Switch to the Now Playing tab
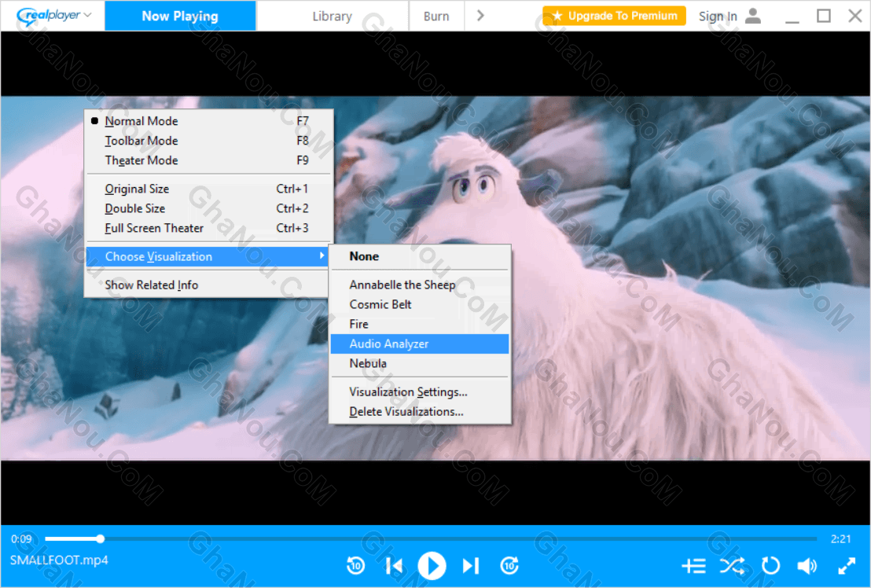The width and height of the screenshot is (871, 588). [x=180, y=16]
